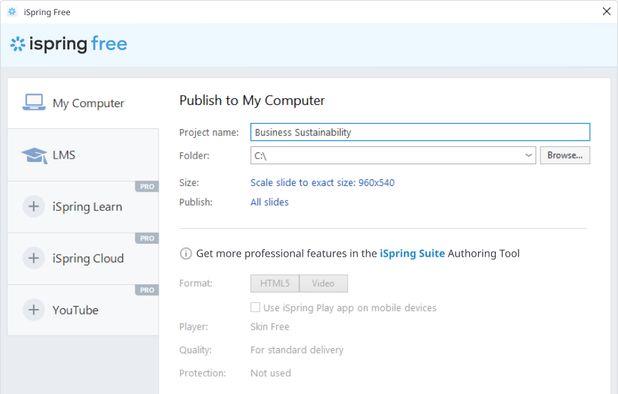This screenshot has height=394, width=618.
Task: Click the Publish: label
Action: 196,202
